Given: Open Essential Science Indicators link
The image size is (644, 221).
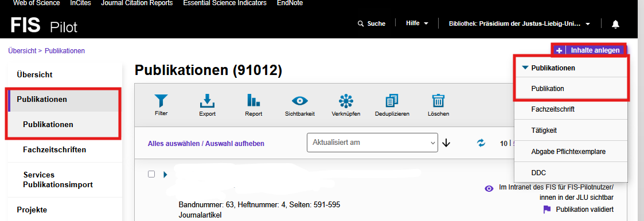Looking at the screenshot, I should pyautogui.click(x=225, y=3).
